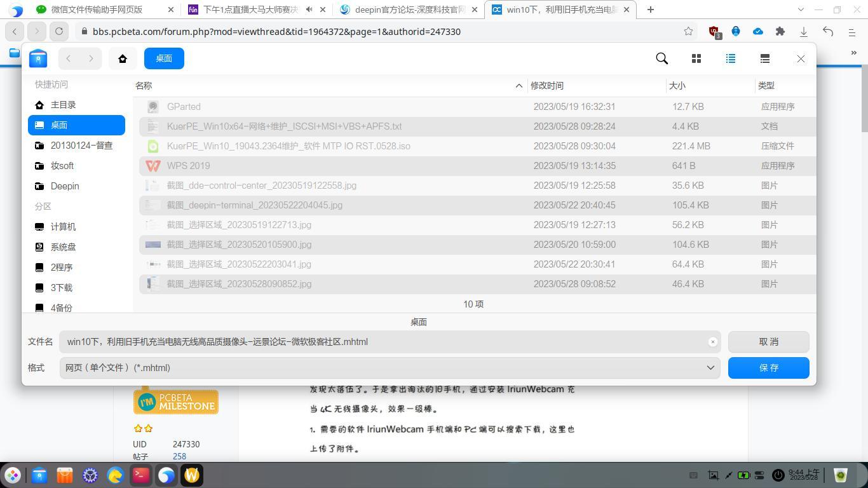Toggle the onscreen keyboard tray icon
This screenshot has width=868, height=488.
click(694, 475)
